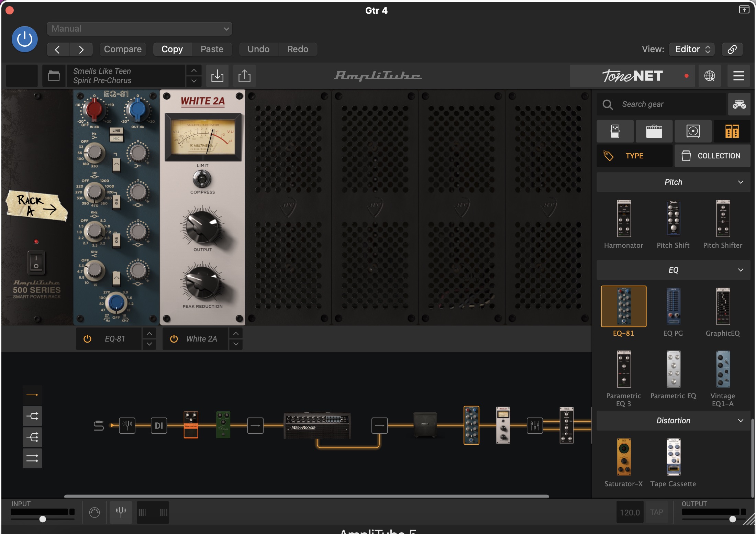Click White 2A slot down arrow
The image size is (756, 534).
(236, 344)
